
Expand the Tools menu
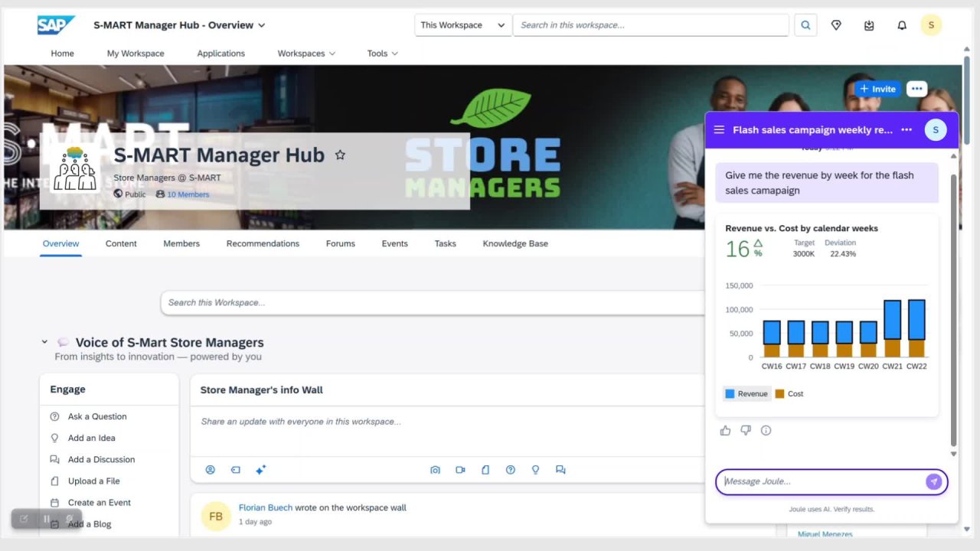[382, 54]
